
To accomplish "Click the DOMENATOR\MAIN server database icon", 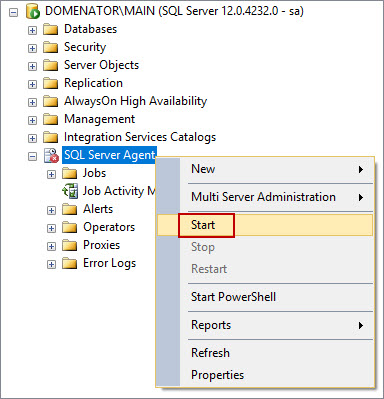I will [x=33, y=12].
